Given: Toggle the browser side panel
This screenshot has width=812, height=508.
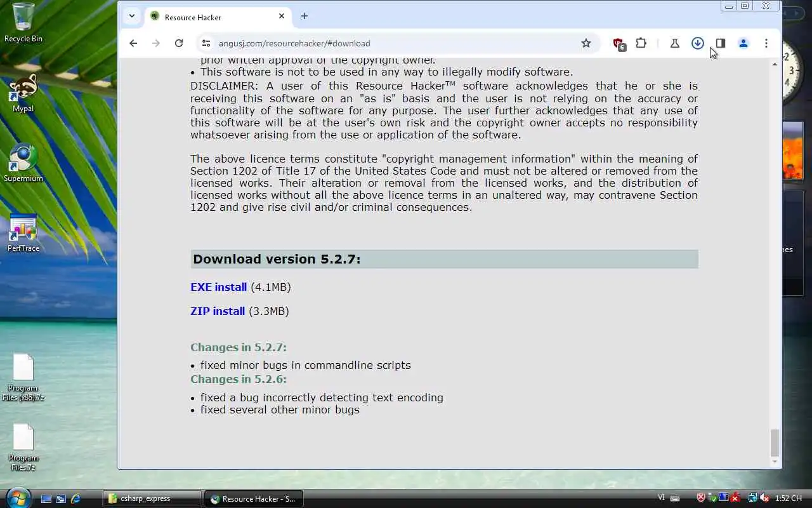Looking at the screenshot, I should click(x=721, y=43).
